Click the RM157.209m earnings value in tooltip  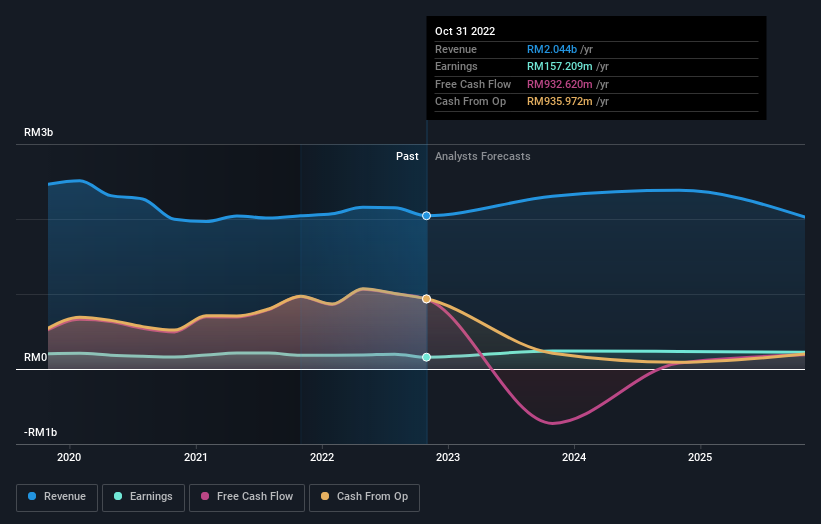[x=560, y=66]
